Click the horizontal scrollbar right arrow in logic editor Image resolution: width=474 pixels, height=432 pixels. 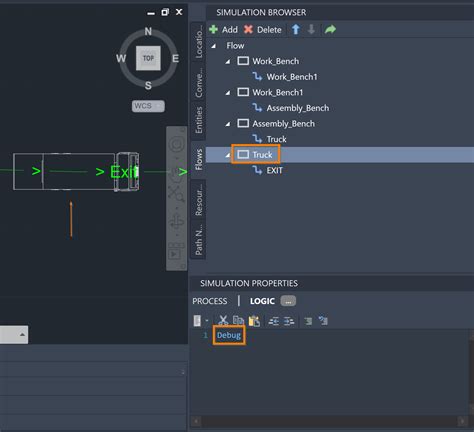click(462, 421)
